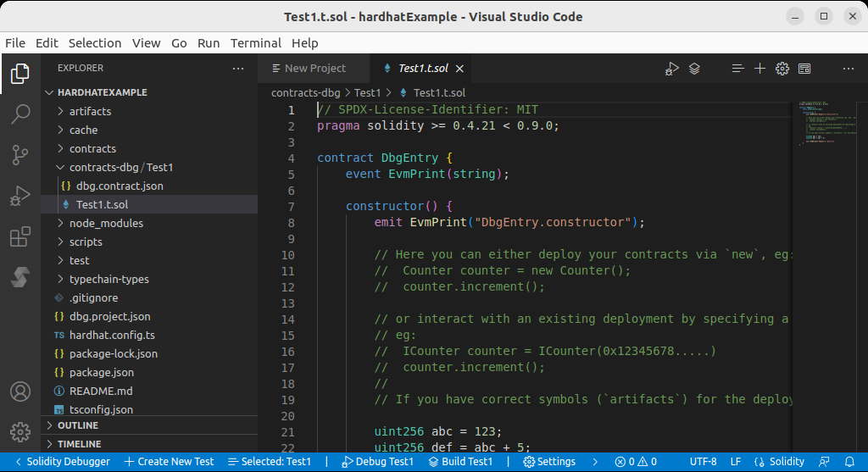
Task: Click Debug Test1 in status bar
Action: click(377, 462)
